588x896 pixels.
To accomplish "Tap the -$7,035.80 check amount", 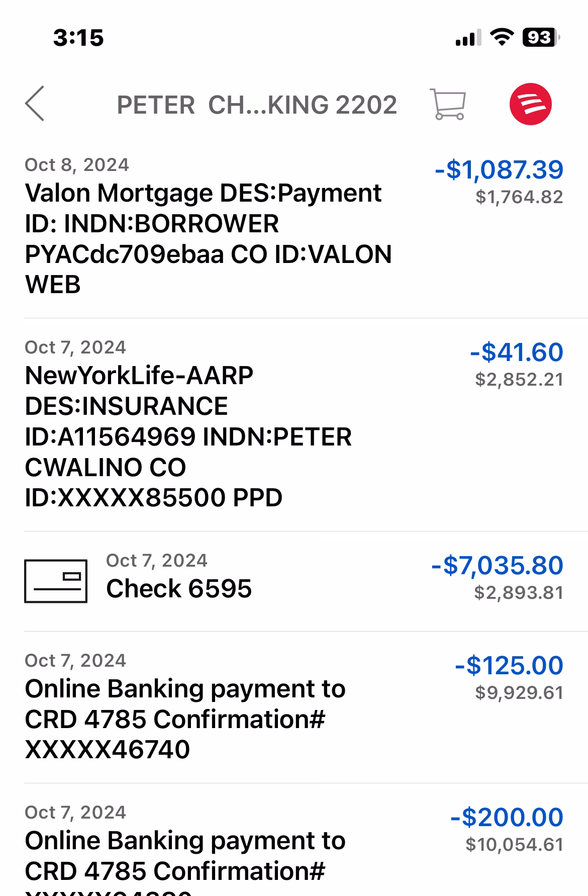I will click(497, 565).
